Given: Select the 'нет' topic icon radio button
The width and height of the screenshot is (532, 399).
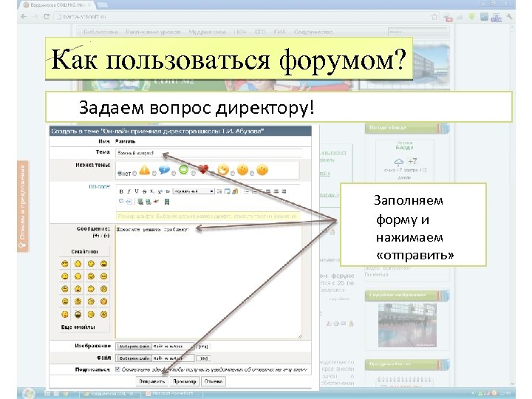Looking at the screenshot, I should (x=120, y=174).
